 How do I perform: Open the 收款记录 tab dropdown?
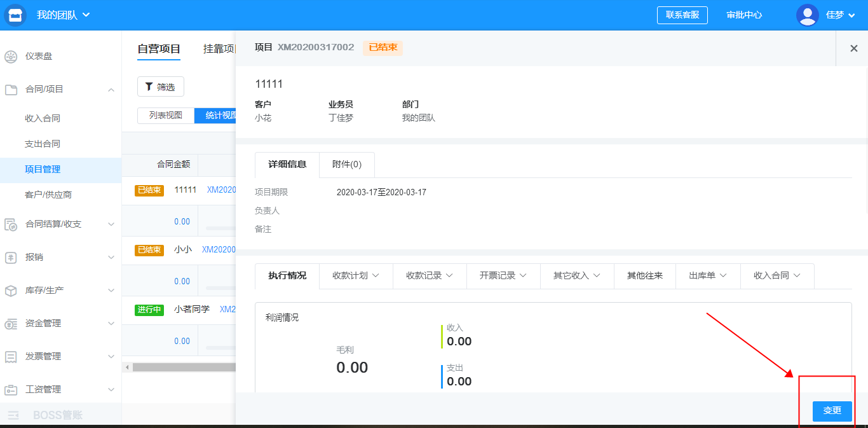[x=430, y=275]
